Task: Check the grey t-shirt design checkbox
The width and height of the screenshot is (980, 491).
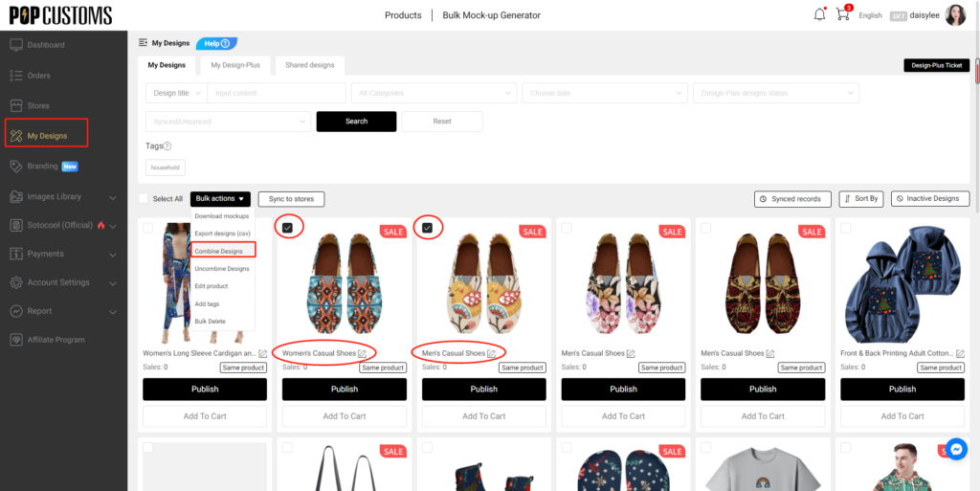Action: tap(705, 448)
